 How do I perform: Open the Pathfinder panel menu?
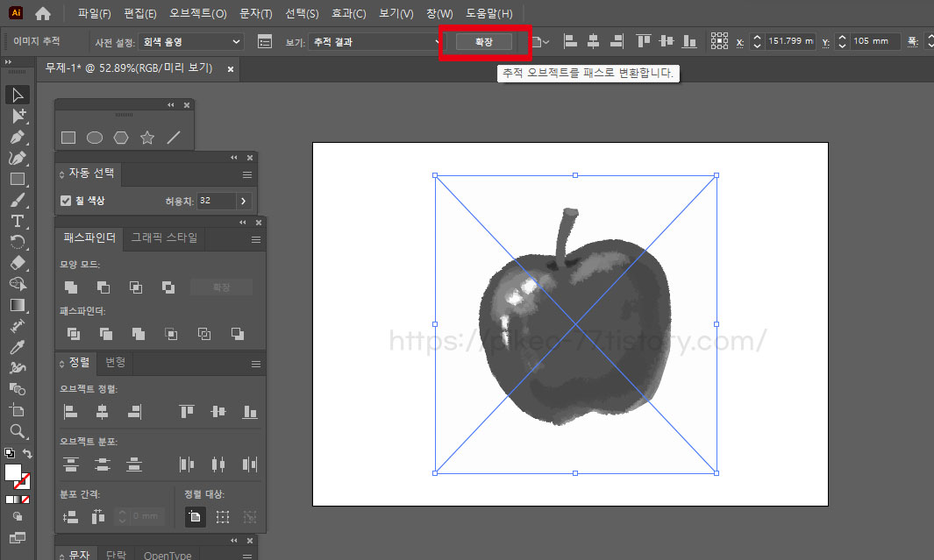(x=256, y=240)
